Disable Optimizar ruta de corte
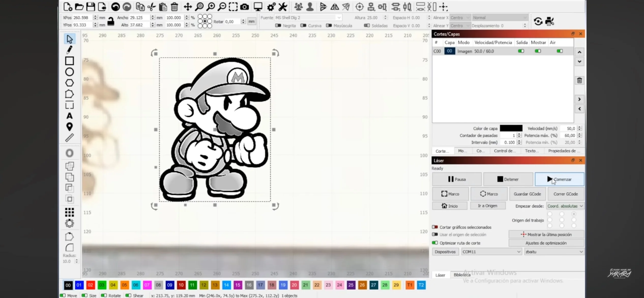This screenshot has width=644, height=298. click(x=435, y=243)
